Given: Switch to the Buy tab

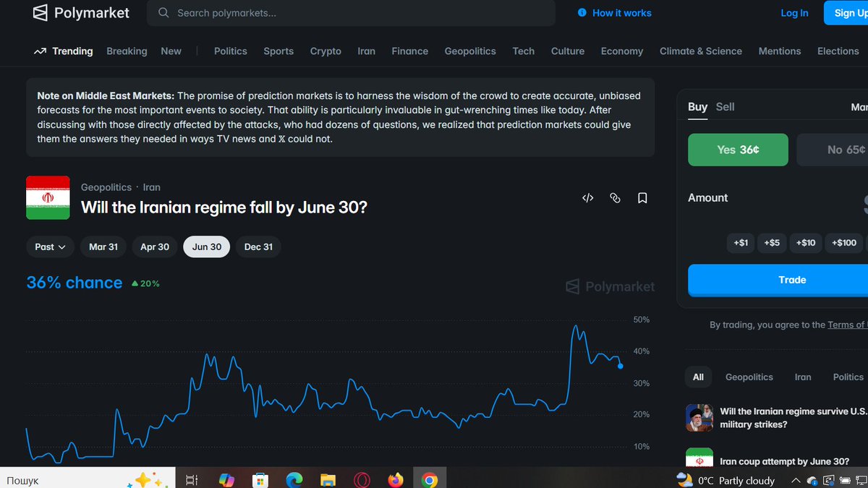Looking at the screenshot, I should 698,107.
